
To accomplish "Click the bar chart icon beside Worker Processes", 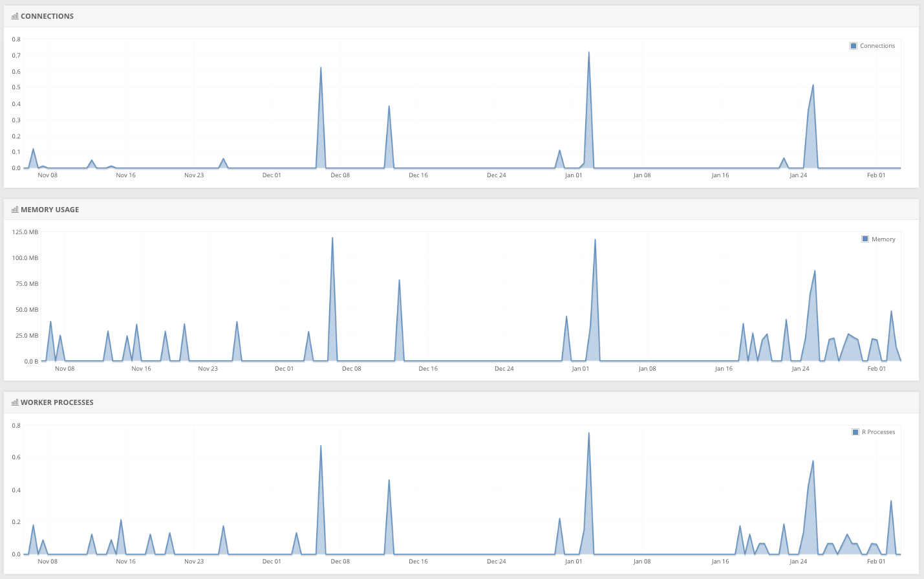I will pyautogui.click(x=15, y=402).
